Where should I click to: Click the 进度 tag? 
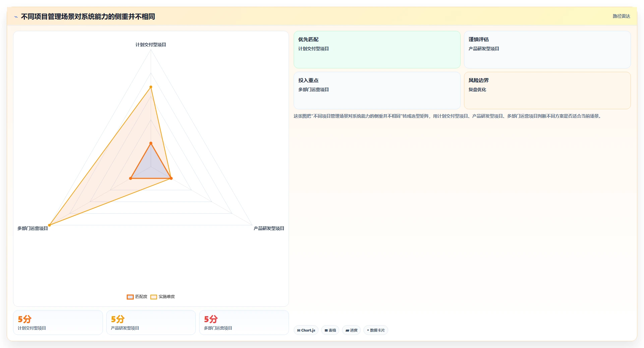(351, 330)
